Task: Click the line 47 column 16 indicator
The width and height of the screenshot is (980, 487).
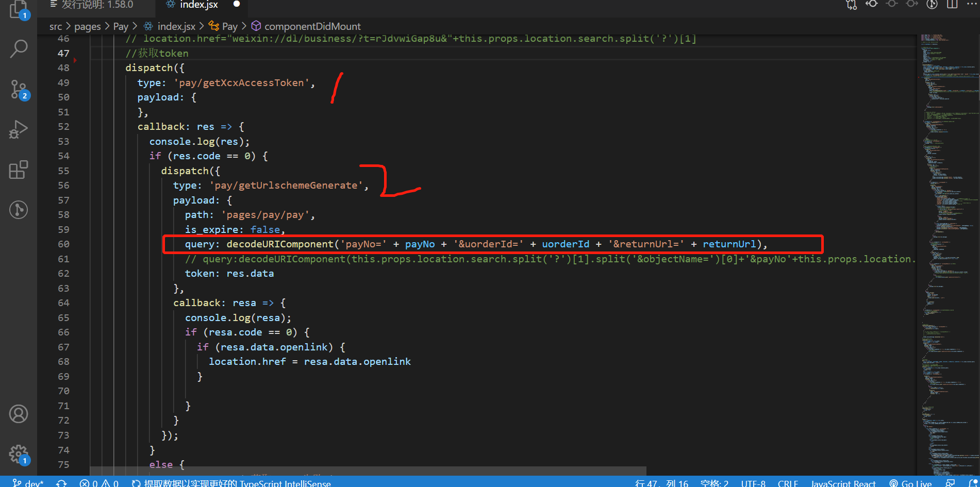Action: click(662, 482)
